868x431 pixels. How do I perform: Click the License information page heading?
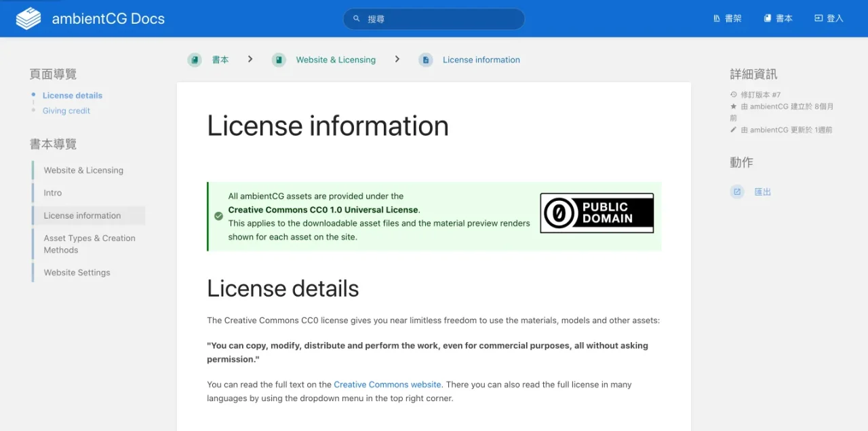[328, 126]
